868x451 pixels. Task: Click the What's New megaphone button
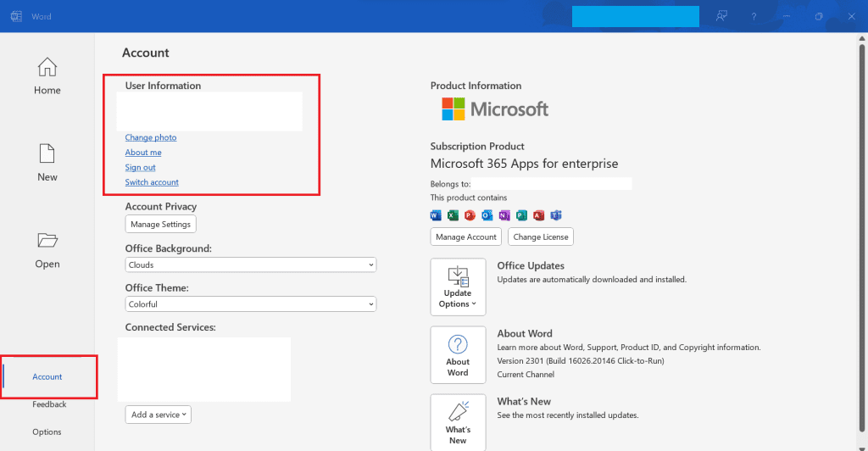point(458,422)
